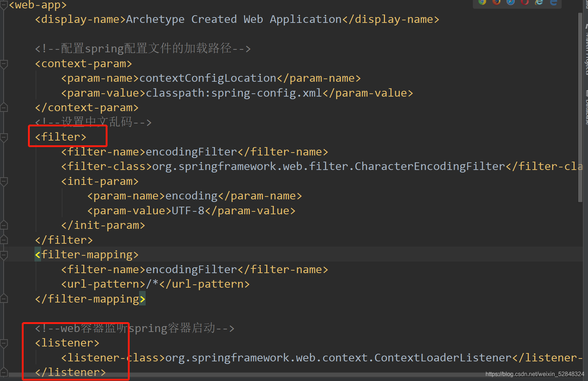Click fold marker at closing filter-mapping tag
The image size is (588, 381).
tap(4, 299)
